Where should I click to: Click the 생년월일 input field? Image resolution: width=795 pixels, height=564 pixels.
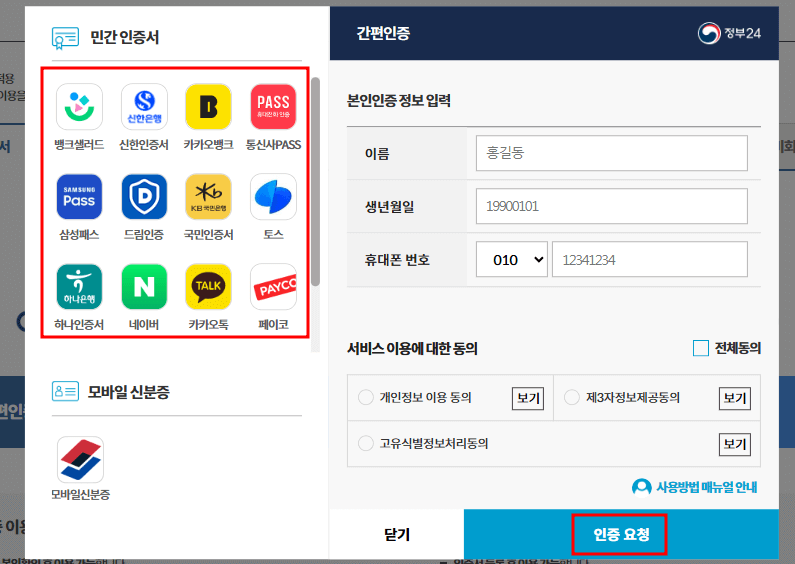pyautogui.click(x=611, y=206)
